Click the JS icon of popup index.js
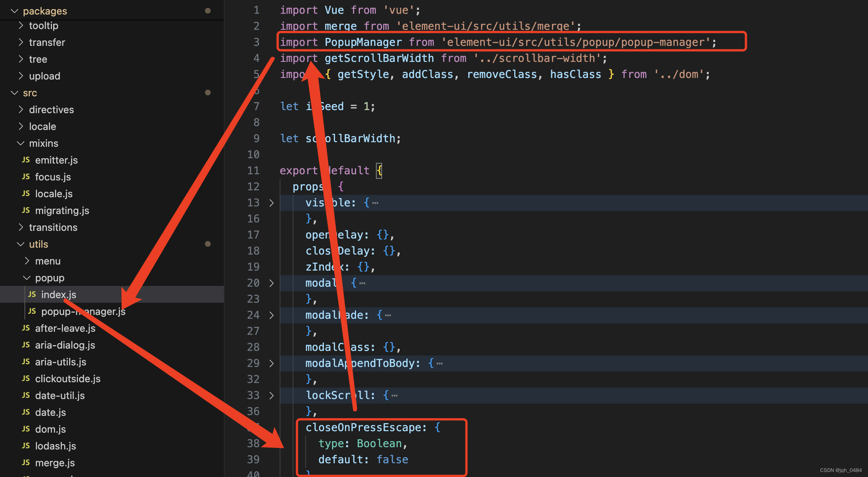This screenshot has width=868, height=477. tap(32, 294)
